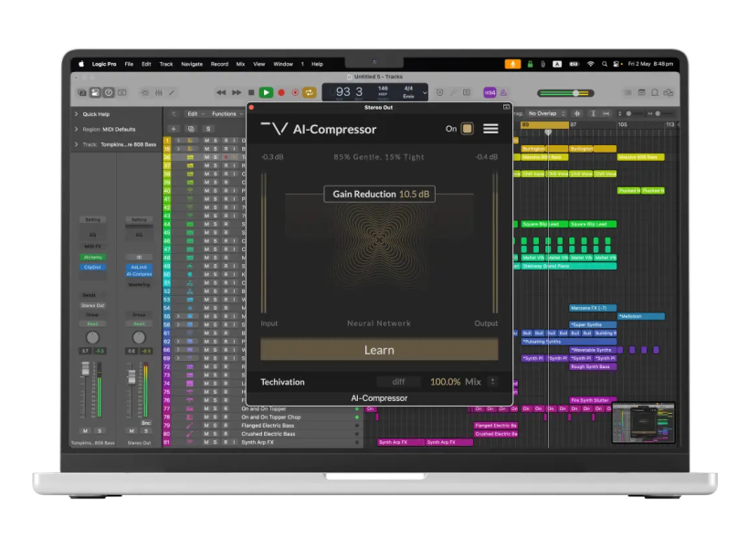The width and height of the screenshot is (748, 560).
Task: Open the No Overlap drag mode dropdown
Action: click(x=546, y=113)
